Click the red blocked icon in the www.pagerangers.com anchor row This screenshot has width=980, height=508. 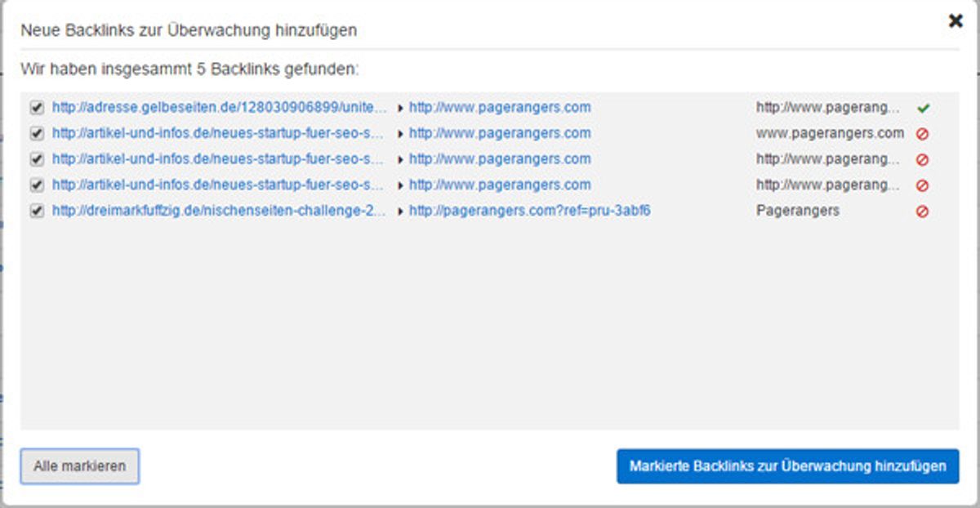(923, 134)
